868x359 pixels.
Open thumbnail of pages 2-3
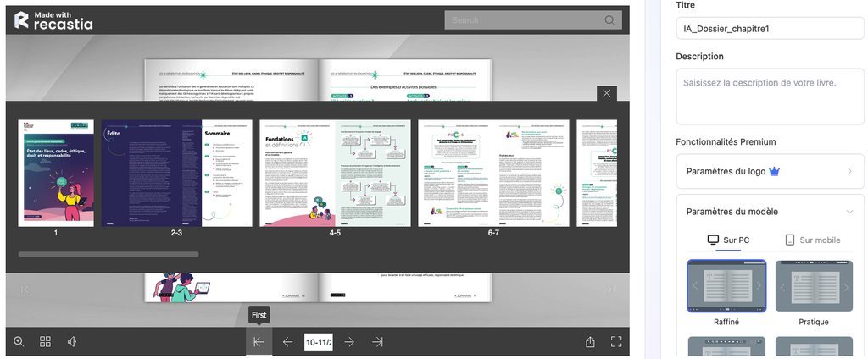(x=176, y=173)
